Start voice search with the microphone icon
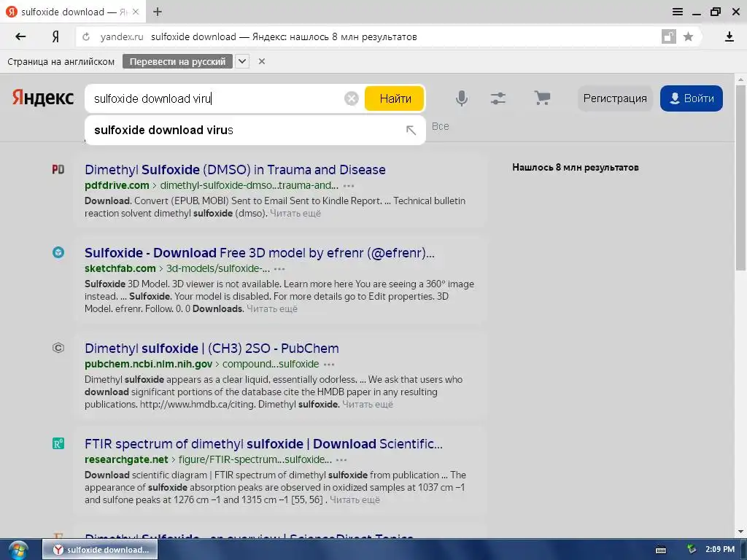The image size is (747, 560). coord(462,98)
